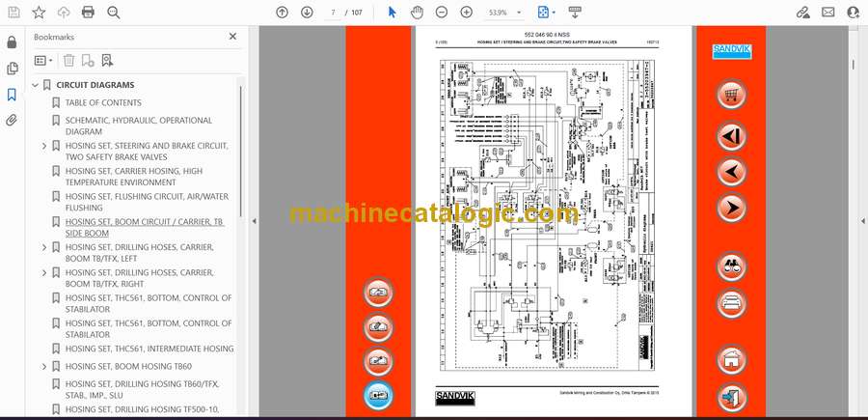
Task: Click the home round button
Action: 731,359
